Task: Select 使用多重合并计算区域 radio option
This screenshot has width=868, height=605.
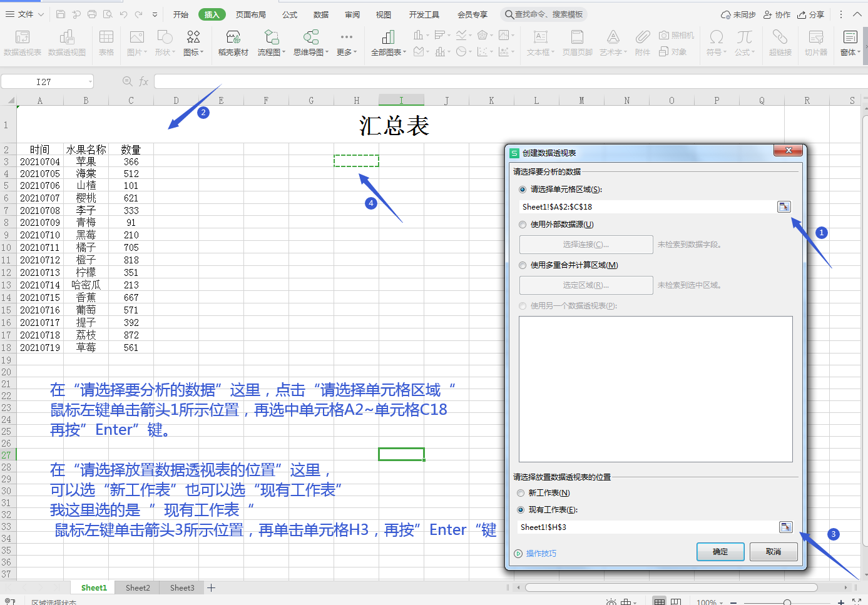Action: tap(523, 265)
